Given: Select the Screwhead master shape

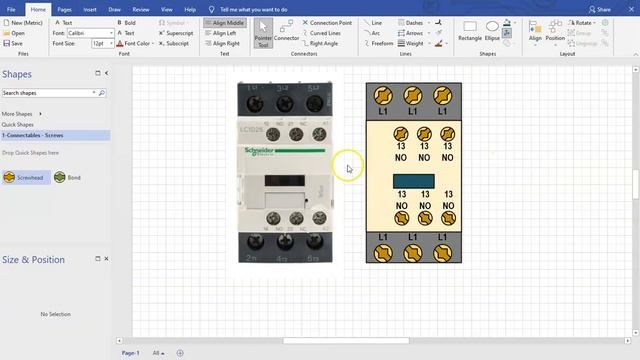Looking at the screenshot, I should point(26,178).
